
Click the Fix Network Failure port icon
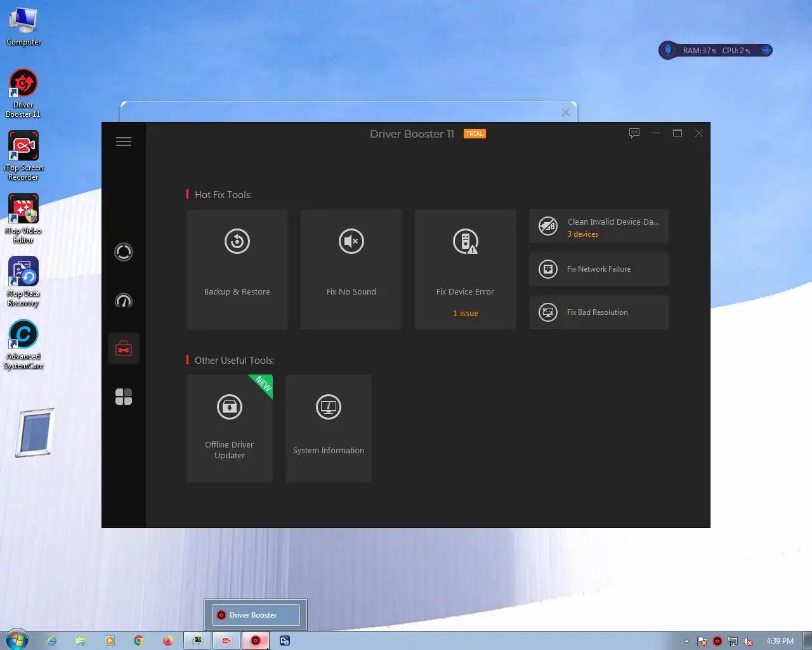tap(548, 269)
